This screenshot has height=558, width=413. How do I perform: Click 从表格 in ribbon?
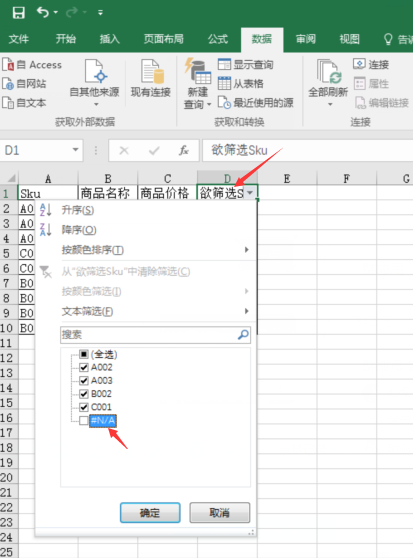240,84
